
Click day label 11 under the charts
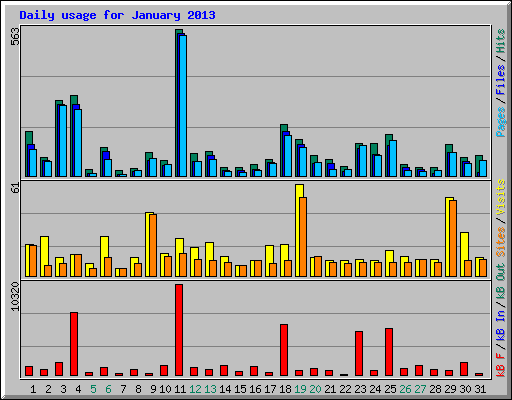tap(180, 389)
